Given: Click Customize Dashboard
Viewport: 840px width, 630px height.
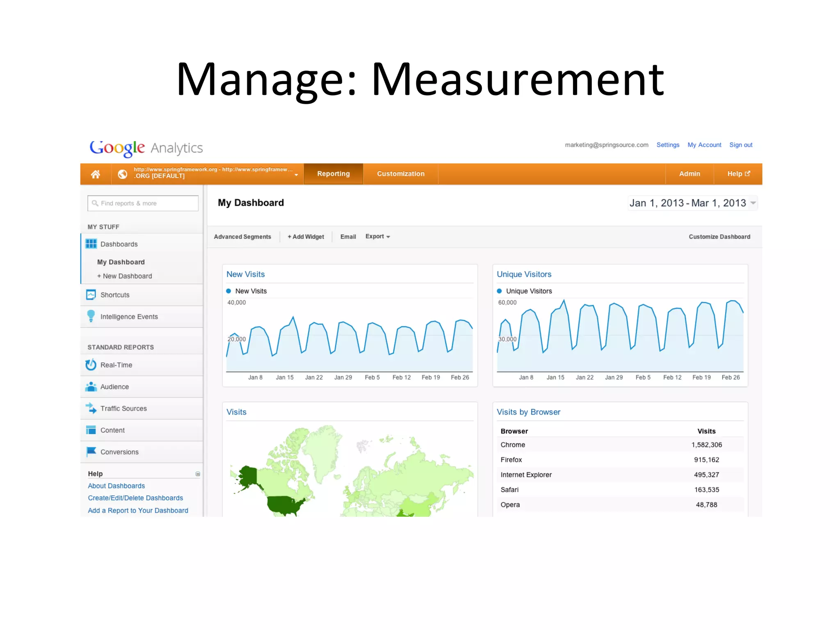Looking at the screenshot, I should coord(719,237).
